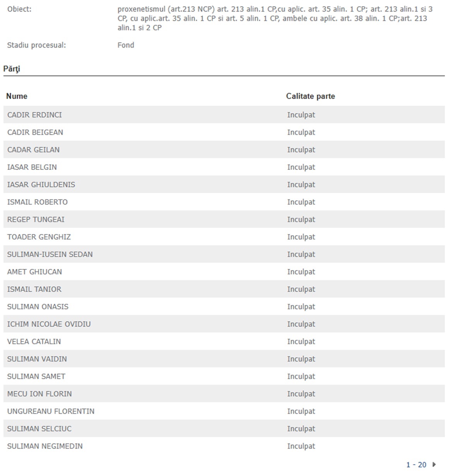The image size is (464, 476).
Task: Click the Calitate parte column header
Action: click(x=310, y=96)
